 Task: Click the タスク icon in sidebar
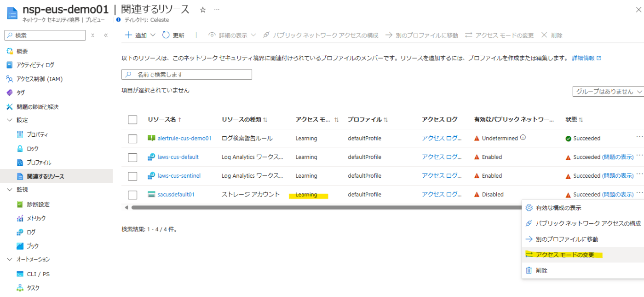pyautogui.click(x=20, y=288)
